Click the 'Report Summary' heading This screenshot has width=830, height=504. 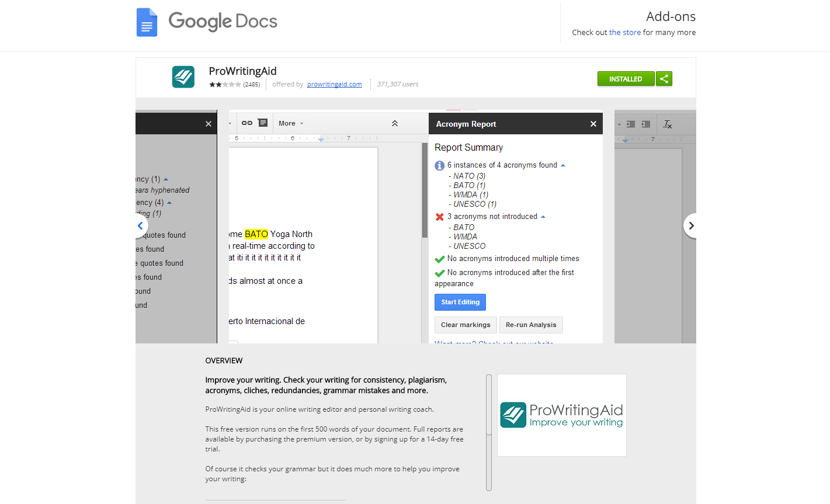click(x=468, y=148)
